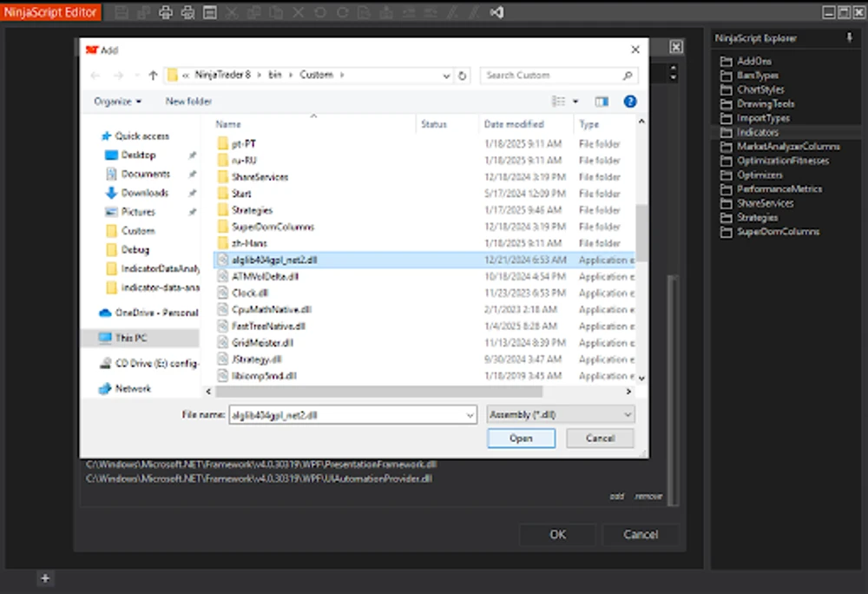Click the Open button
Screen dimensions: 868x594
click(521, 439)
